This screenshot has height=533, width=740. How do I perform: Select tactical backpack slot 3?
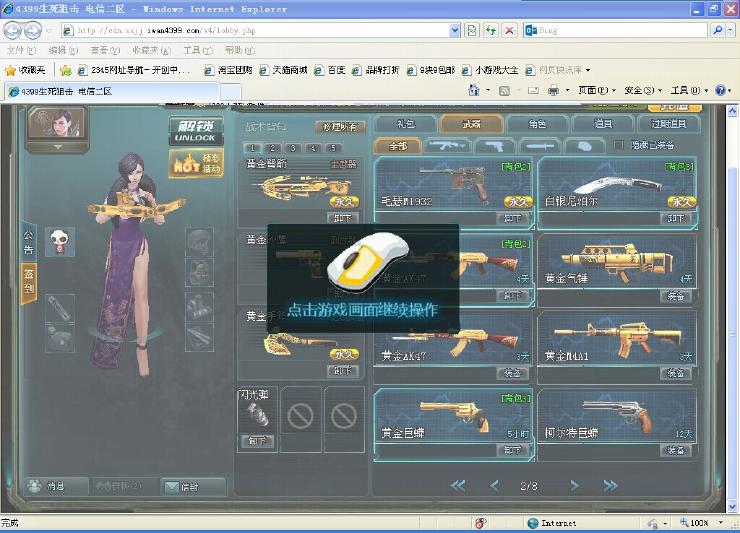click(x=293, y=148)
